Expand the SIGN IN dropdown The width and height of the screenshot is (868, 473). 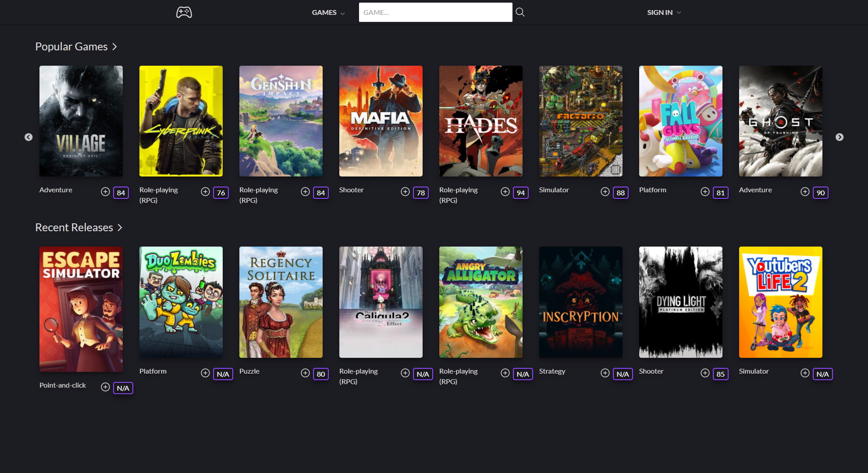[x=678, y=13]
